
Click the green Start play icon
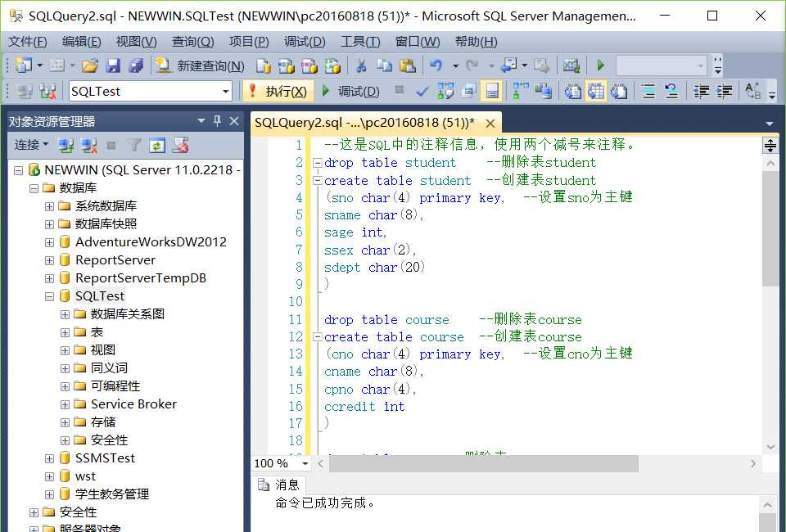click(x=600, y=65)
